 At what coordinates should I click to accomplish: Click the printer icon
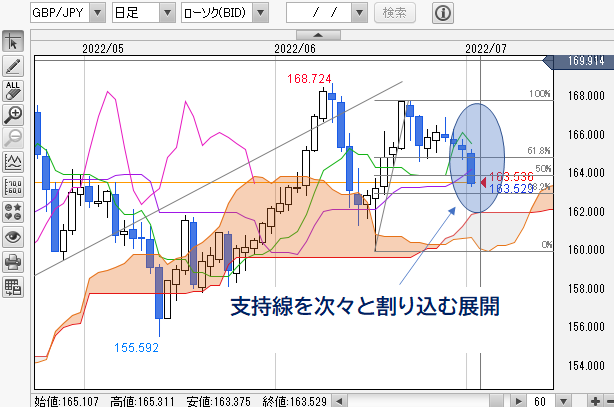click(x=13, y=262)
